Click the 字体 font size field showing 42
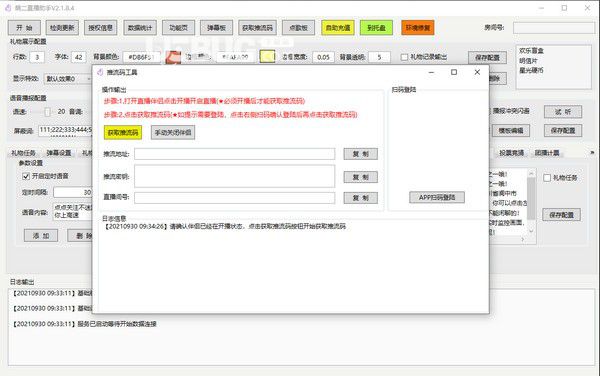This screenshot has height=376, width=600. [x=78, y=57]
